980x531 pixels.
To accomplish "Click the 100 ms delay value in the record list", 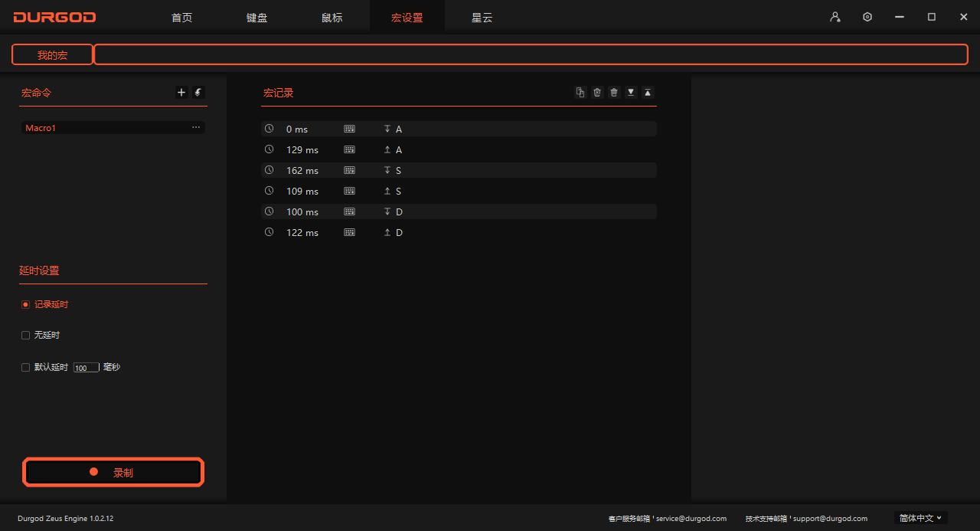I will [x=302, y=212].
